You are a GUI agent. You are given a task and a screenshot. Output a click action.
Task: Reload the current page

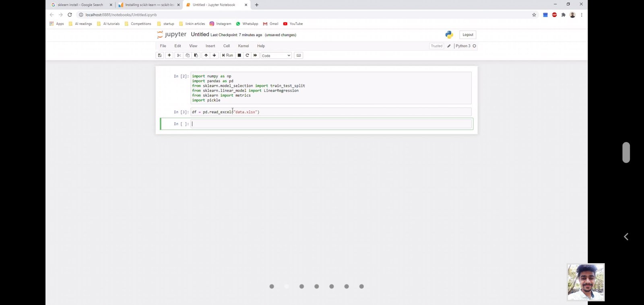pos(70,15)
